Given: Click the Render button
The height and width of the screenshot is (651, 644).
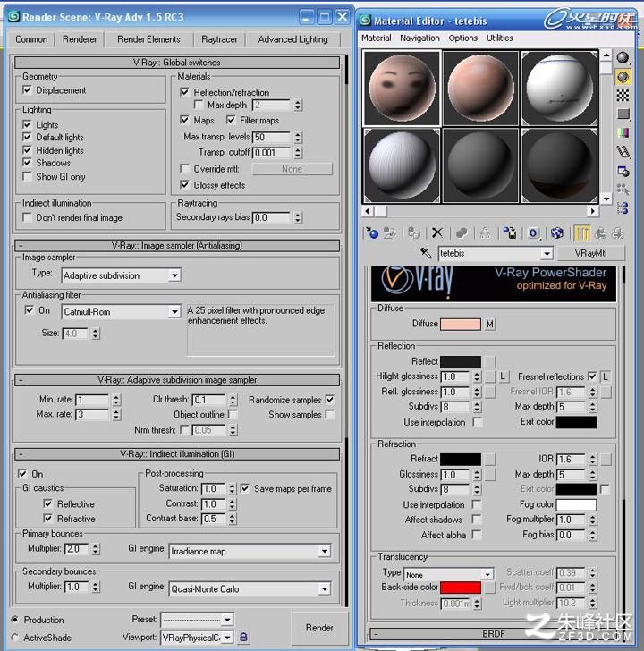Looking at the screenshot, I should tap(319, 628).
